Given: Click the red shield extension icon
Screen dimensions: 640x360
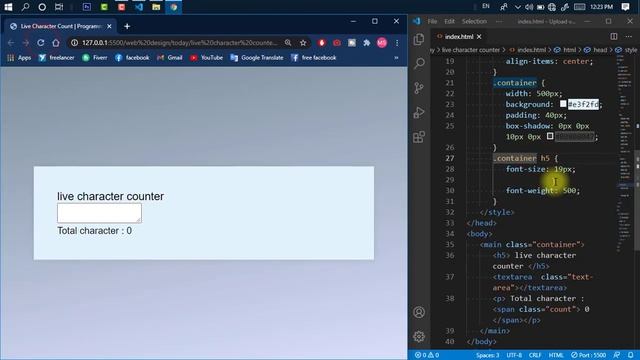Looking at the screenshot, I should (x=322, y=43).
